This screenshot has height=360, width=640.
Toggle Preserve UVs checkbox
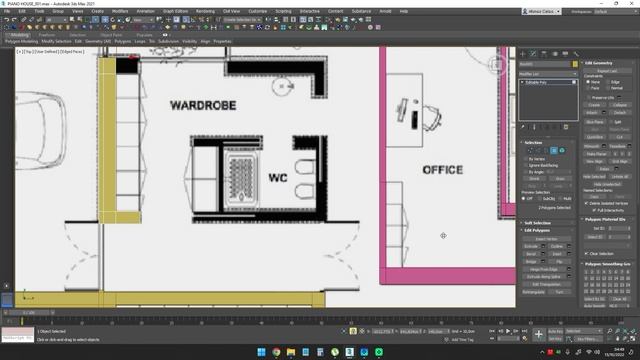click(x=588, y=98)
